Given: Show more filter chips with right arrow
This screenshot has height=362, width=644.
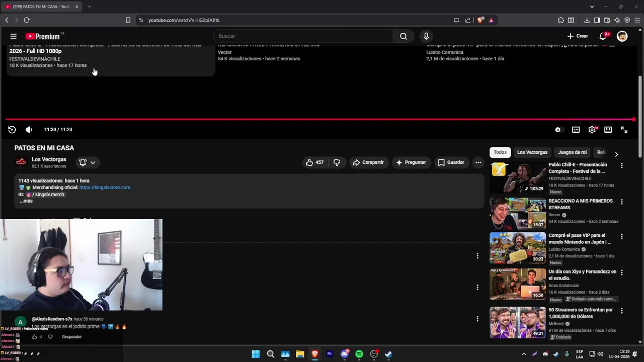Looking at the screenshot, I should click(x=616, y=154).
